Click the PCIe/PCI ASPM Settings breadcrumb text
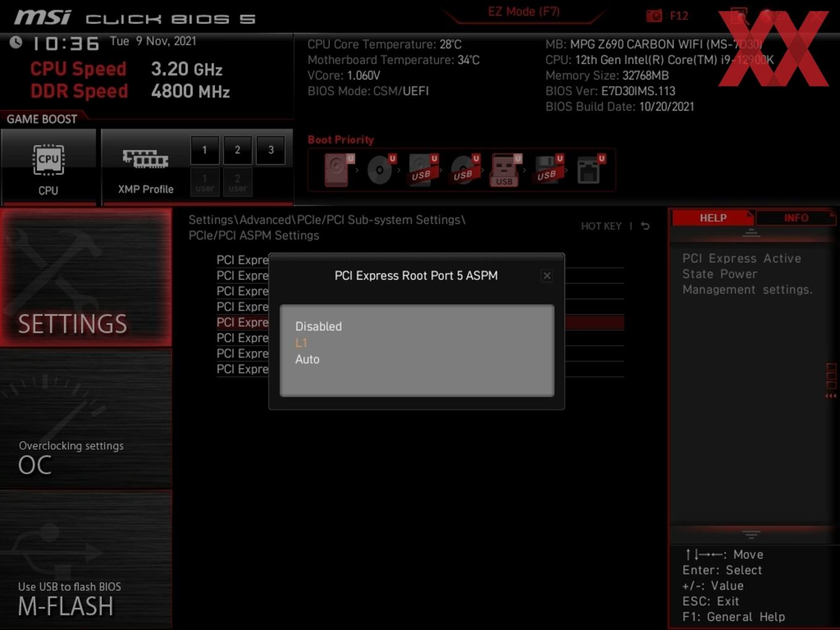The image size is (840, 630). (254, 235)
